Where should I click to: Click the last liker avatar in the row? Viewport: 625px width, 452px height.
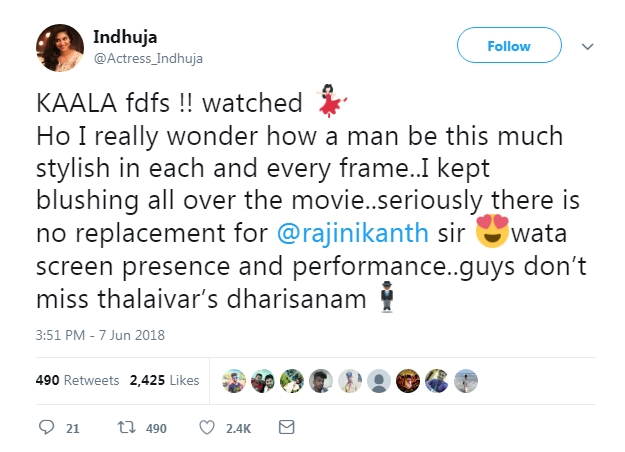coord(466,381)
